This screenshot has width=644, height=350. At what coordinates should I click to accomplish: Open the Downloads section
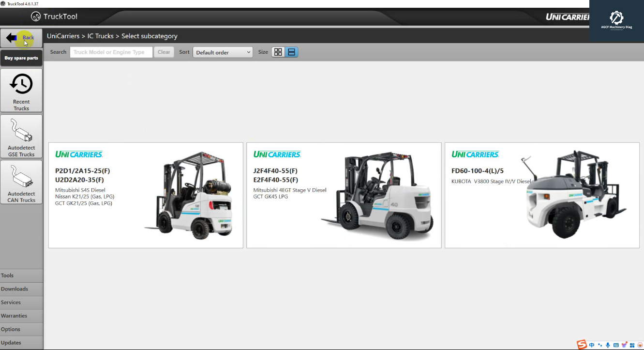click(x=15, y=289)
